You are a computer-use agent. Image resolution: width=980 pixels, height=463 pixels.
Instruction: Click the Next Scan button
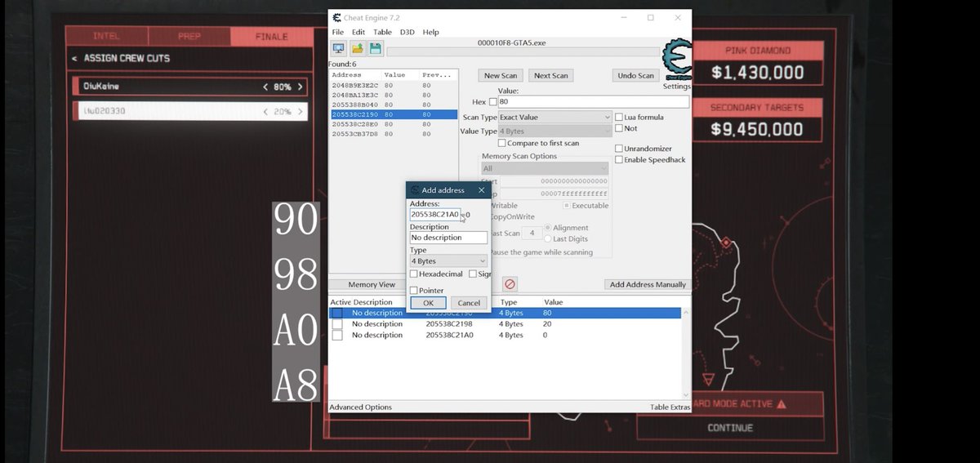(x=550, y=75)
